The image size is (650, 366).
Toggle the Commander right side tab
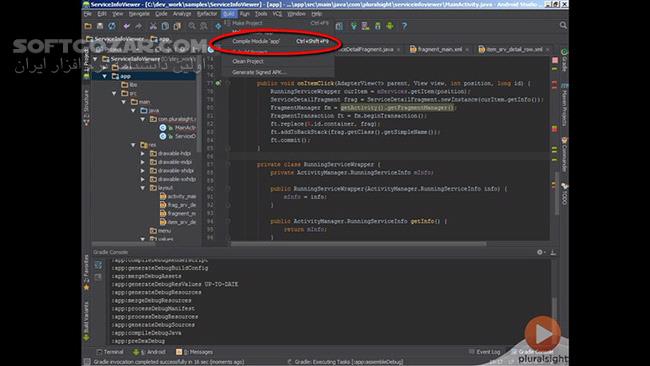(x=564, y=155)
